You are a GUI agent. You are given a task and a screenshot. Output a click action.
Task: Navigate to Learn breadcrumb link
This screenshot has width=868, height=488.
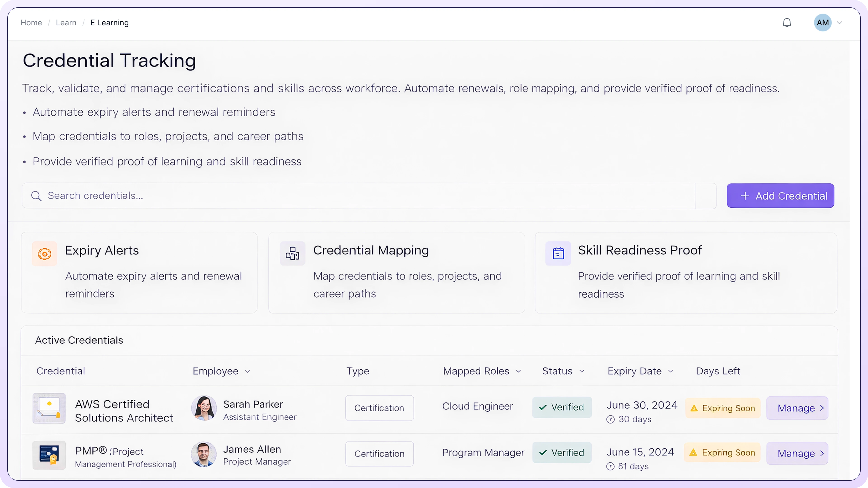point(66,23)
